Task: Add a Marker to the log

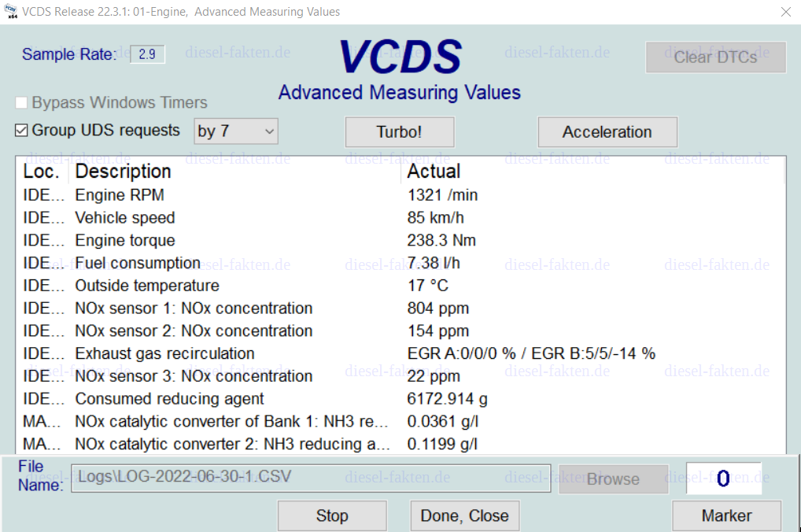Action: (726, 515)
